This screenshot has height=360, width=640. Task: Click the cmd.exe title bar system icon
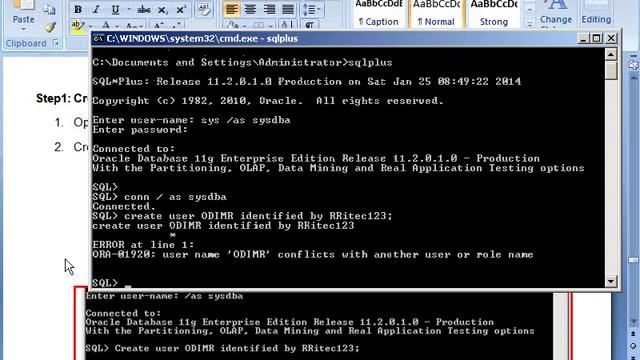coord(98,39)
